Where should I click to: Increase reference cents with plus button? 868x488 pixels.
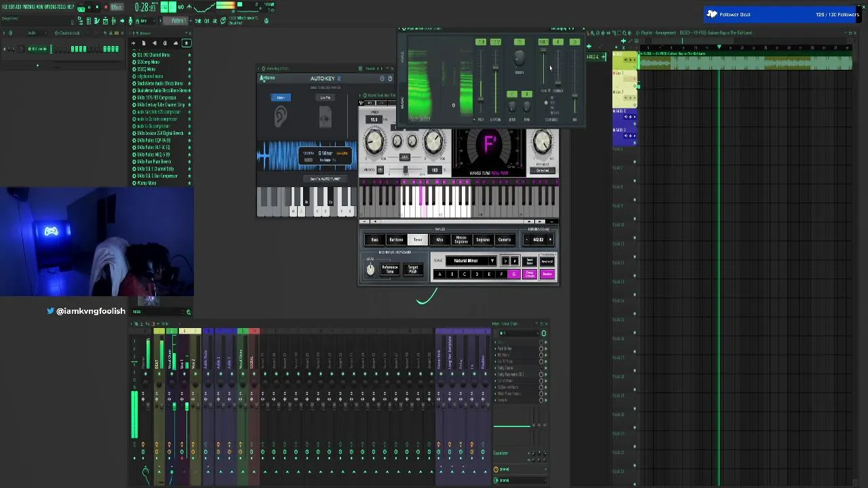tap(550, 240)
